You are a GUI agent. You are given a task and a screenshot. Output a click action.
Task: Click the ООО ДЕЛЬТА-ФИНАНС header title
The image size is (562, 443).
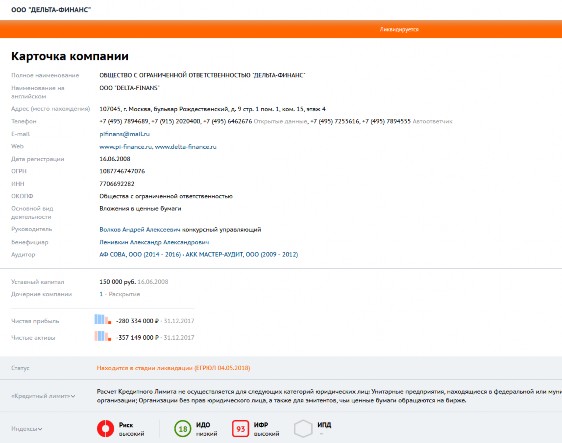(51, 10)
